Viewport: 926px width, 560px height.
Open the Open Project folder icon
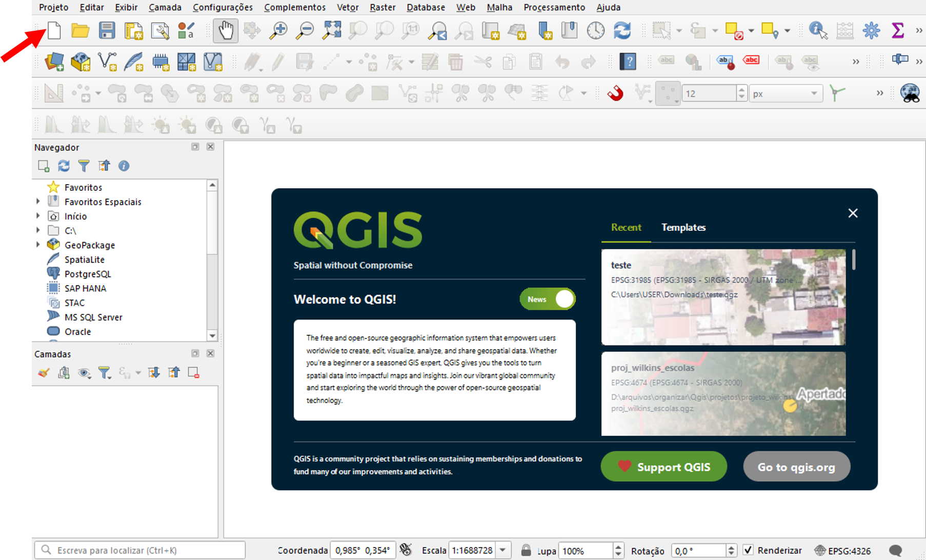(x=80, y=31)
